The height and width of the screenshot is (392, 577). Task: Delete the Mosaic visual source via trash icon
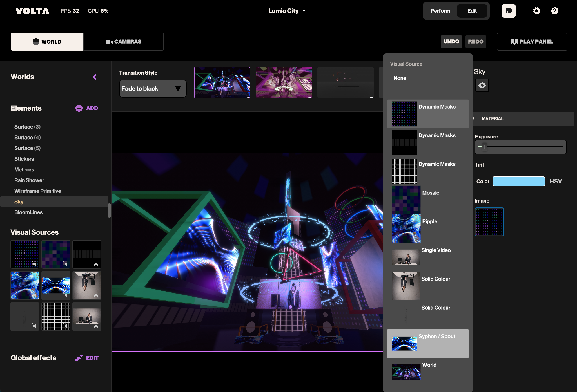coord(65,264)
